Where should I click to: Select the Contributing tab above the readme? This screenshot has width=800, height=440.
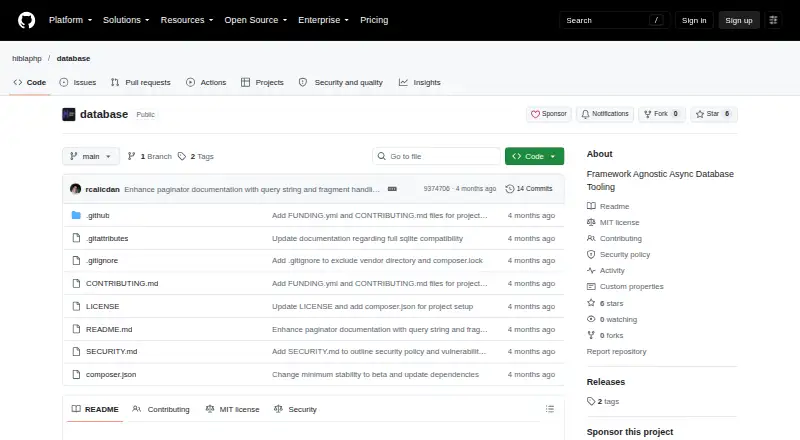click(161, 409)
